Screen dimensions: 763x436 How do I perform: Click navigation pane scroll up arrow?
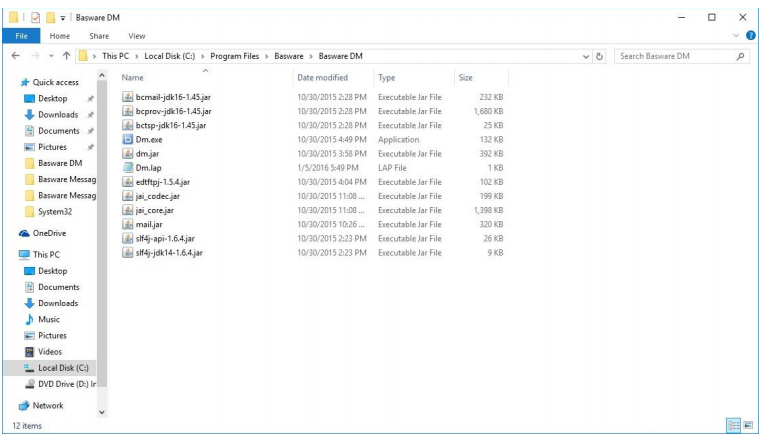click(102, 75)
